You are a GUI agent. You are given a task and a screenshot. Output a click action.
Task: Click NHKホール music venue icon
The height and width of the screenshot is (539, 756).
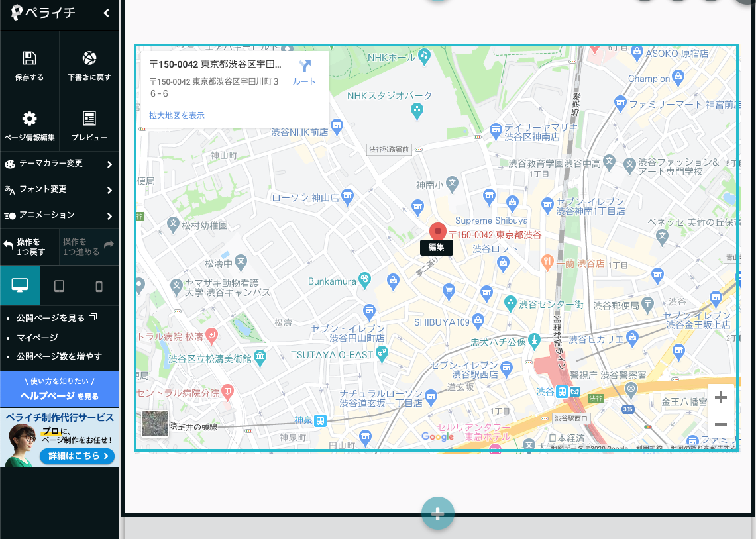click(424, 56)
